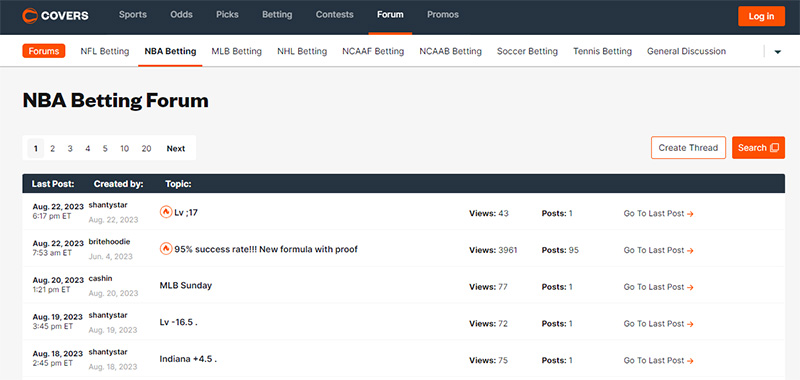Open the 95% success rate thread

coord(266,249)
